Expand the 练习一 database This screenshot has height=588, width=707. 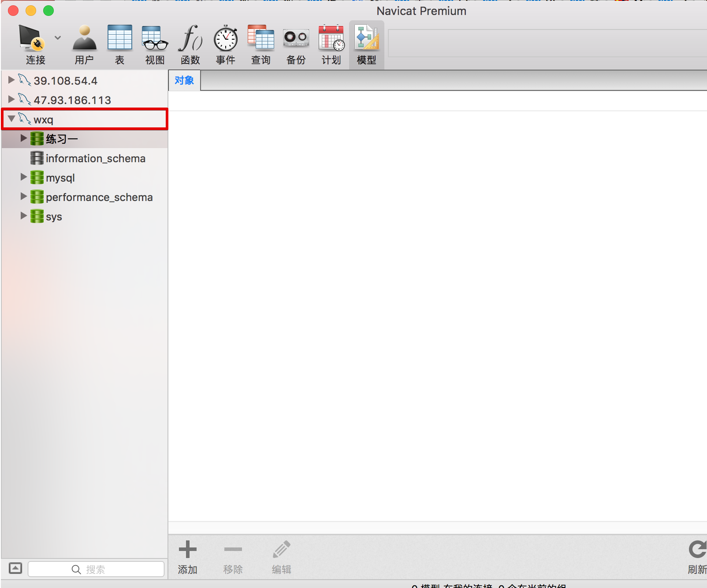pos(24,138)
